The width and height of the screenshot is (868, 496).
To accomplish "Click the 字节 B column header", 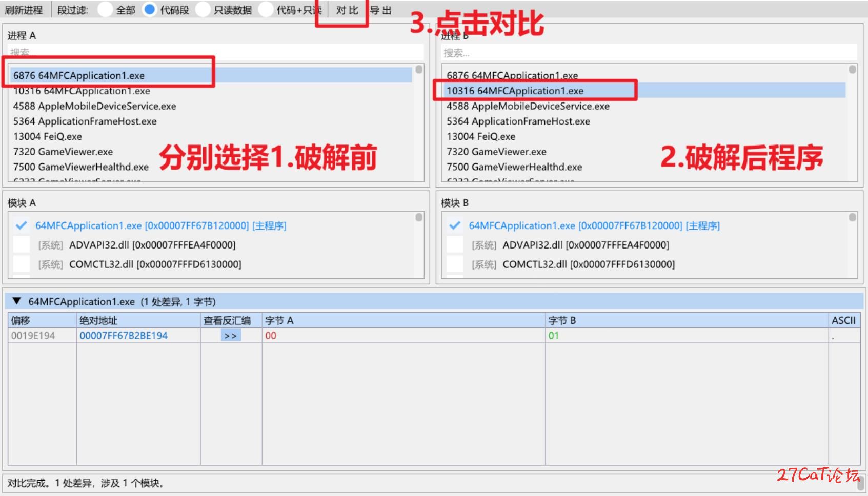I will coord(687,320).
